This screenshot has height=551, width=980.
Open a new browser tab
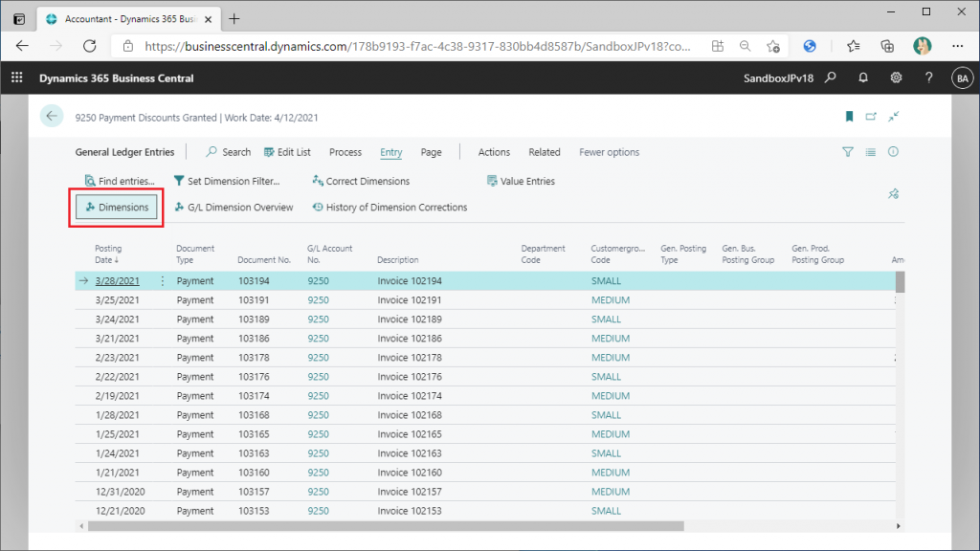click(x=234, y=19)
